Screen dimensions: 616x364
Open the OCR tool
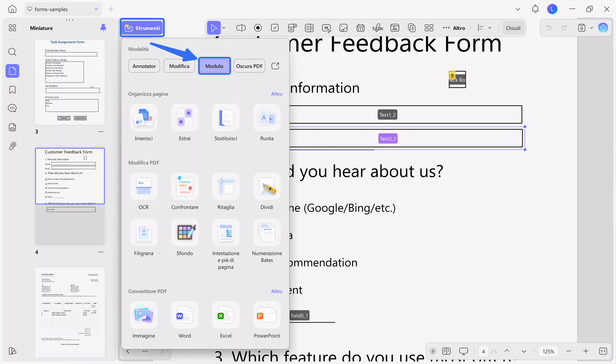(x=144, y=186)
